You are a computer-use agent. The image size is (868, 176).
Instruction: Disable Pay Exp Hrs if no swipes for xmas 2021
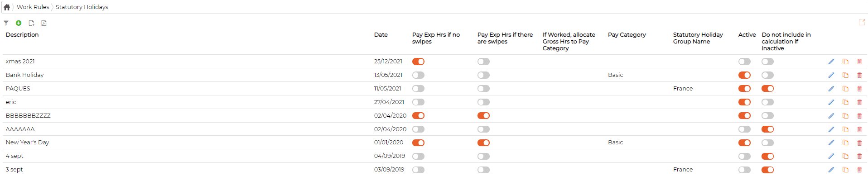click(x=418, y=62)
